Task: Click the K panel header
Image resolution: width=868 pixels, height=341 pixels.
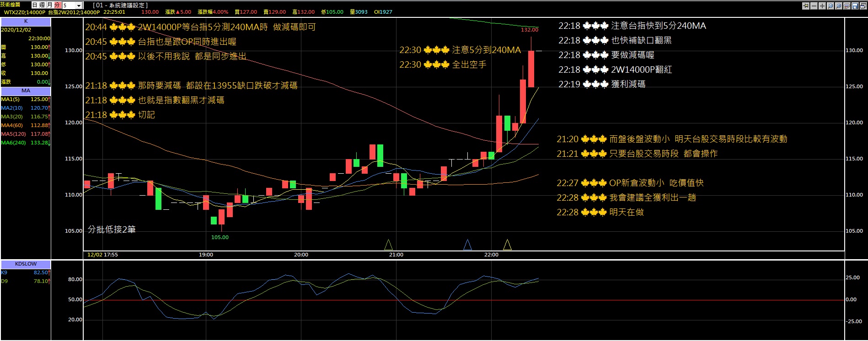Action: pyautogui.click(x=26, y=21)
